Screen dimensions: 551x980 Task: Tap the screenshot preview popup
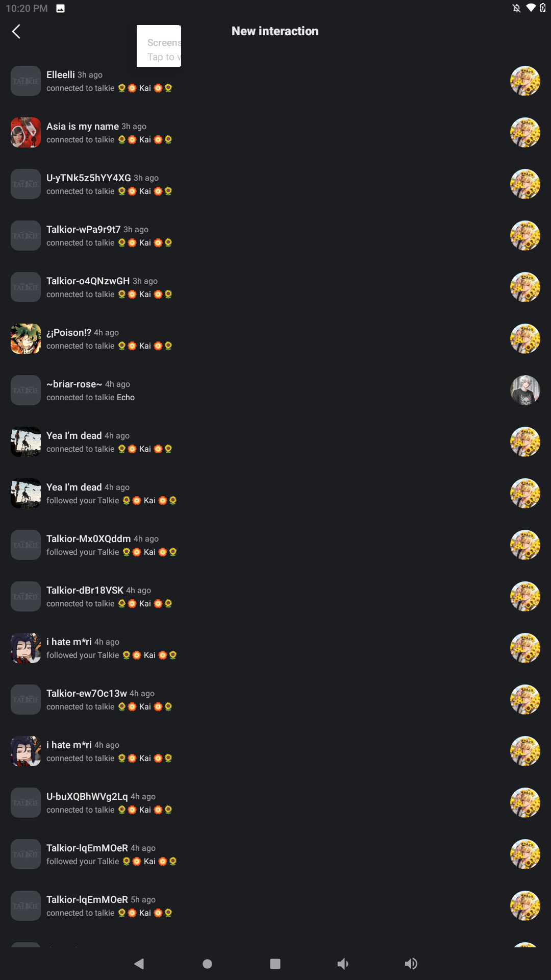click(x=159, y=46)
